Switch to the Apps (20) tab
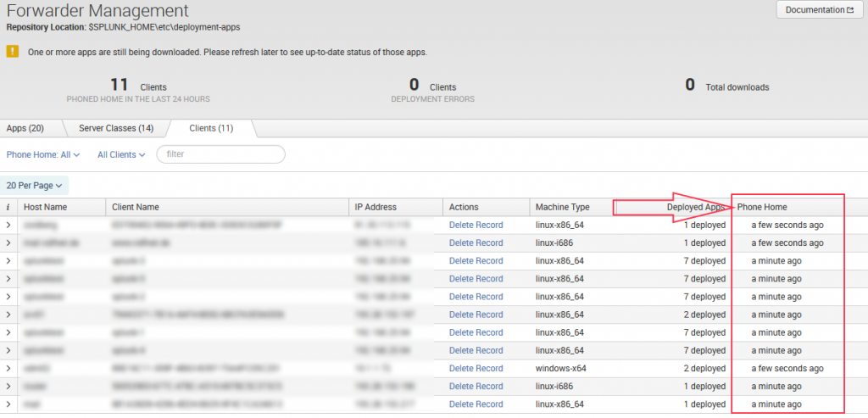 [25, 128]
